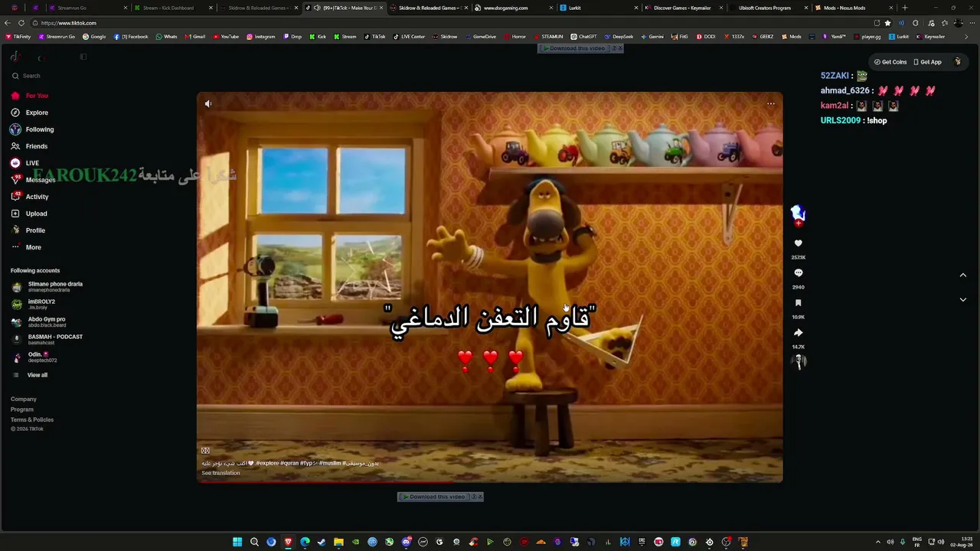980x551 pixels.
Task: Open Steam from the taskbar
Action: coord(322,542)
